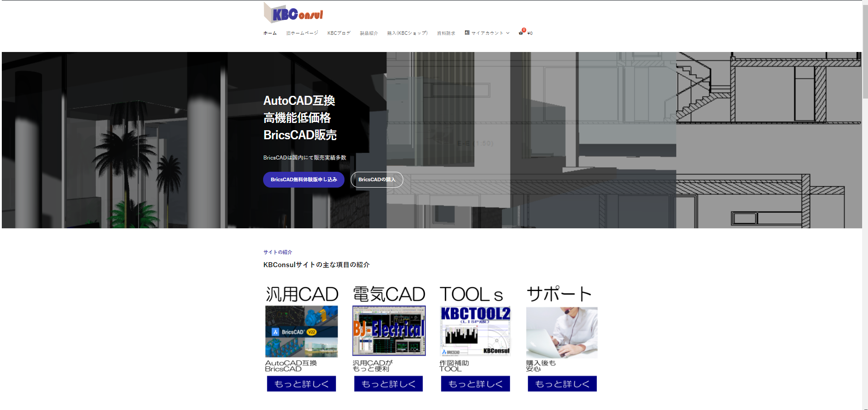
Task: Click the support operator photo
Action: coord(562,332)
